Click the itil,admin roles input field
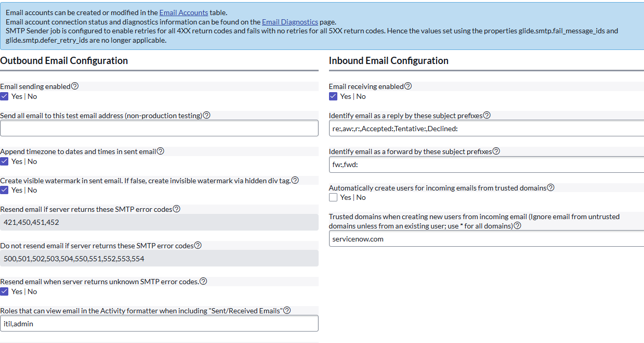Screen dimensions: 644x343 159,324
